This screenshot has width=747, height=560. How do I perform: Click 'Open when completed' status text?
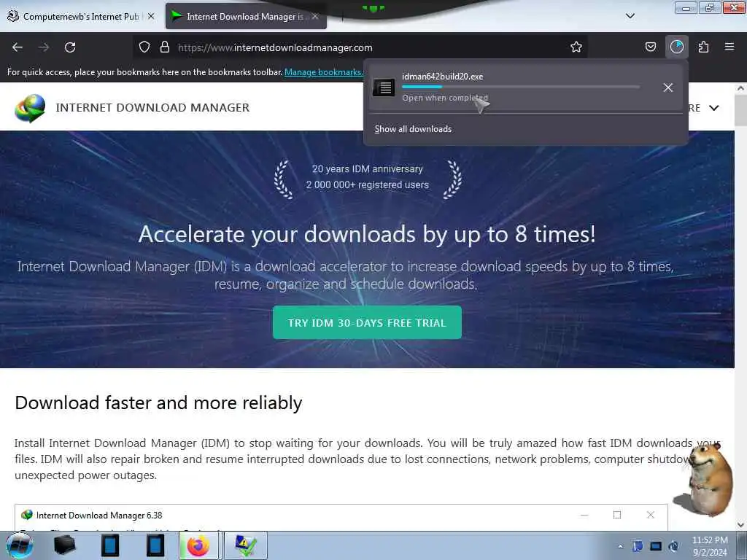click(x=445, y=98)
